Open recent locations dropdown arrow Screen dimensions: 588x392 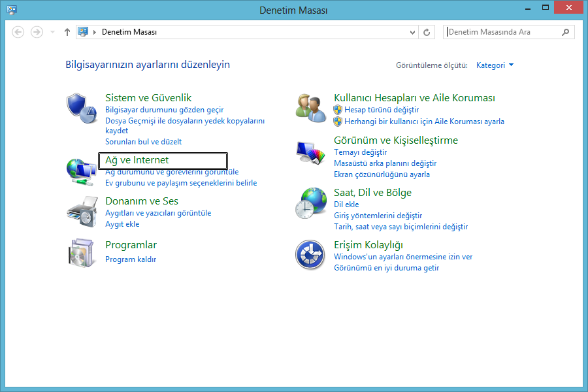(x=52, y=32)
